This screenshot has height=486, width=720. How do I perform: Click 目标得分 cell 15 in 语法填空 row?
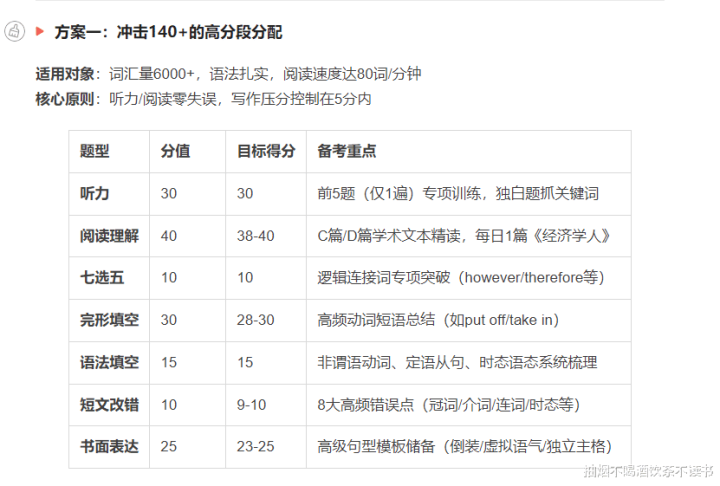tap(245, 362)
